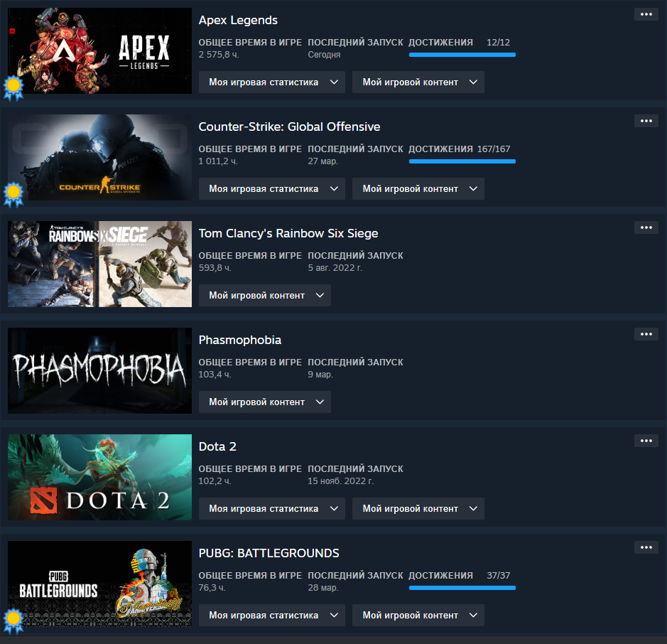This screenshot has height=644, width=667.
Task: Click the '76,3 ч.' playtime value
Action: point(212,588)
